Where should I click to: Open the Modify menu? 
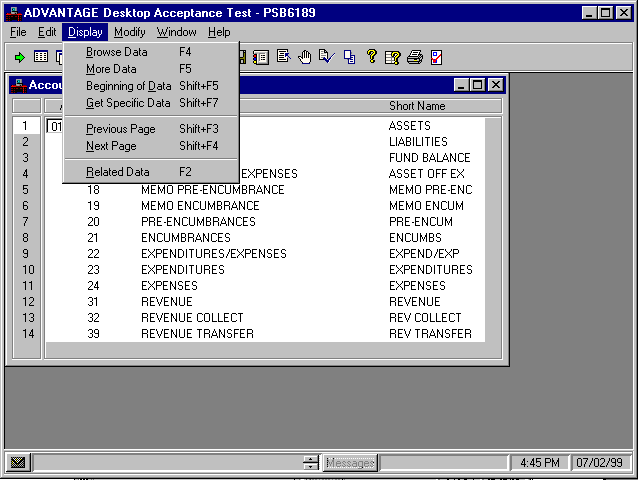click(x=130, y=32)
